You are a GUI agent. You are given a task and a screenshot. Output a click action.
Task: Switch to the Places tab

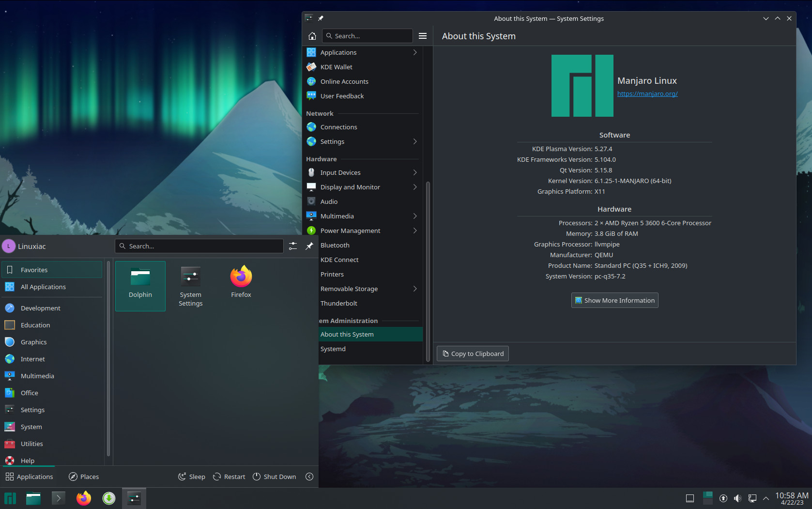click(84, 477)
